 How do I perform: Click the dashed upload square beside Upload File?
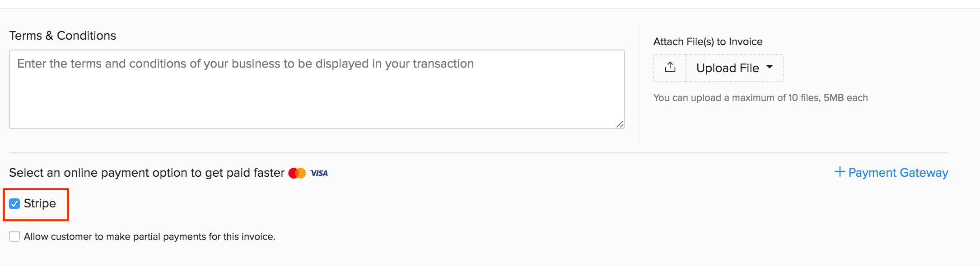click(669, 68)
